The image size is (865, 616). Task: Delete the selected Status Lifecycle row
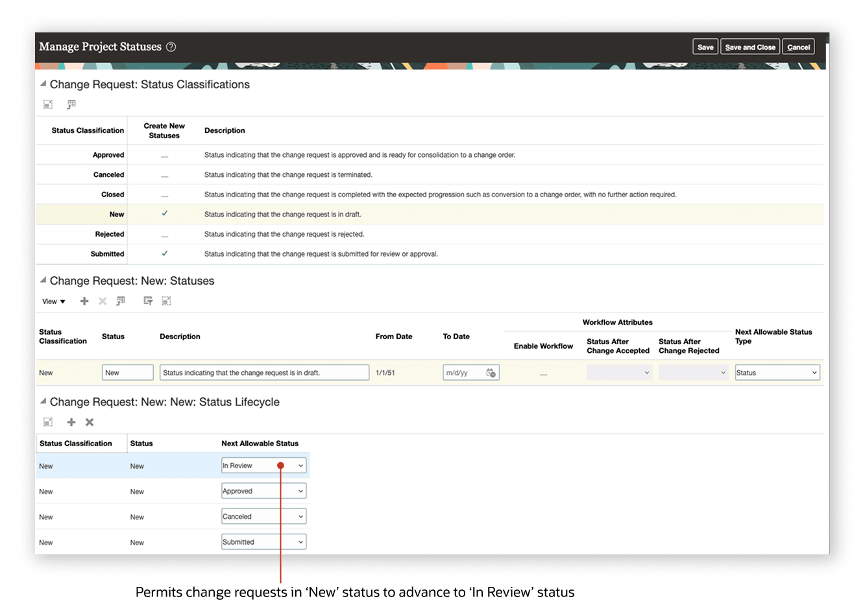coord(89,422)
